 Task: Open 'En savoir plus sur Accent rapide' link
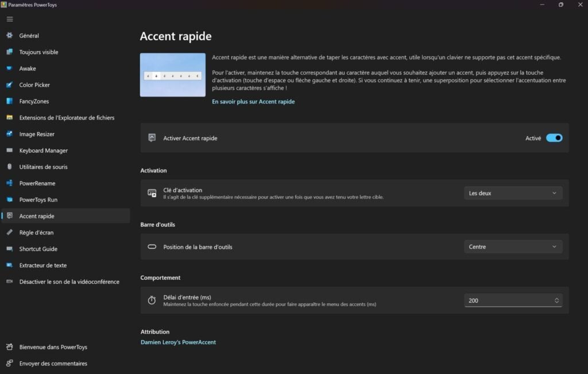pos(253,102)
